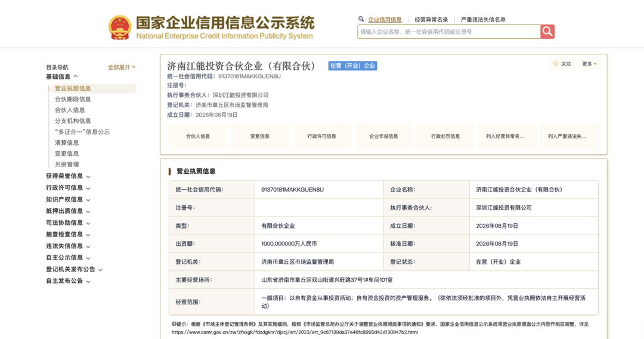The height and width of the screenshot is (339, 644).
Task: Select 清算信息 in sidebar navigation
Action: coord(67,143)
